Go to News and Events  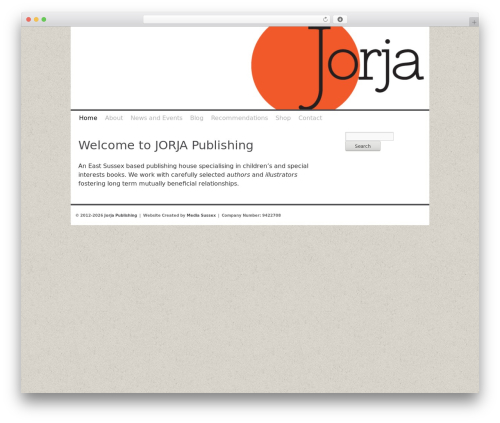[x=156, y=118]
